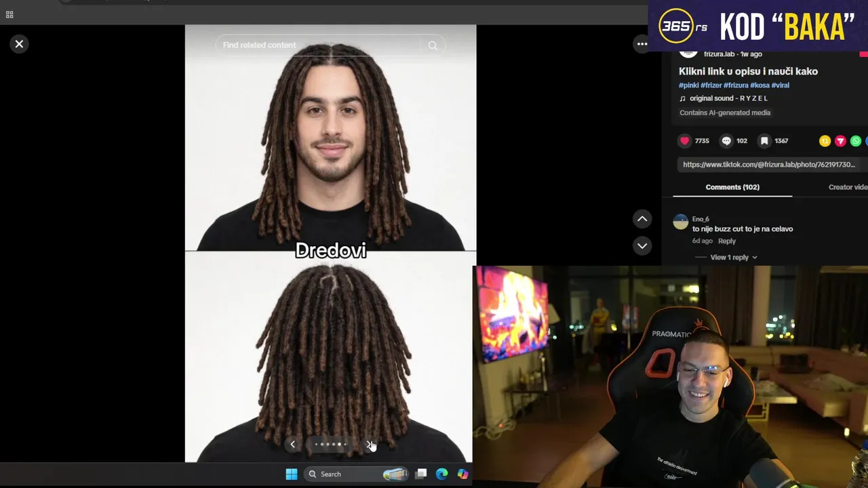The height and width of the screenshot is (488, 868).
Task: Click the caption Klikni link u opisu
Action: [x=748, y=71]
